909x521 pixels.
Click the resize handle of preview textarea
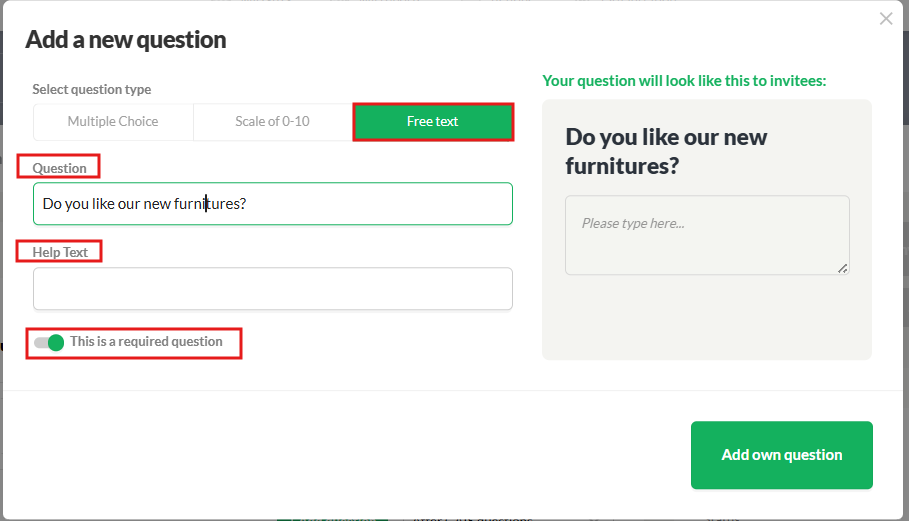(843, 268)
